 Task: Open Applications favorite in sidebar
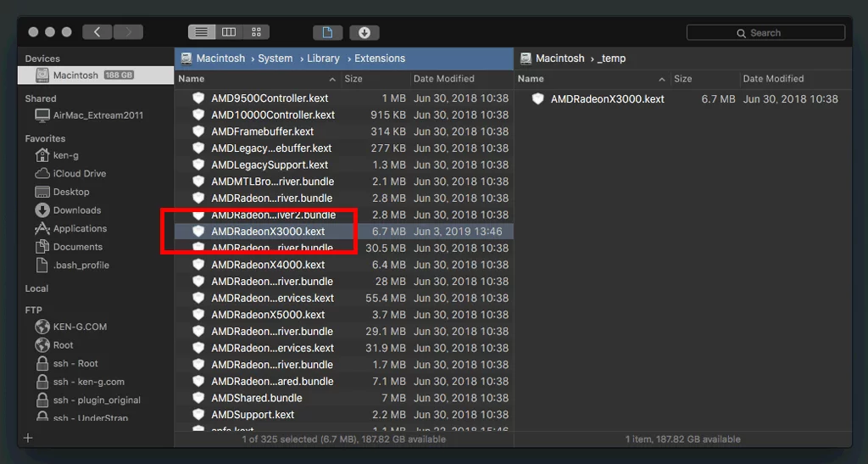coord(71,228)
